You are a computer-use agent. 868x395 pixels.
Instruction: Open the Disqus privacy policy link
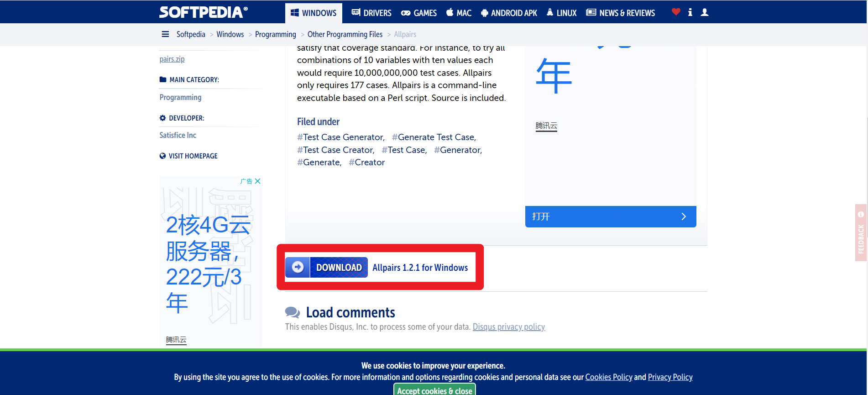coord(509,327)
